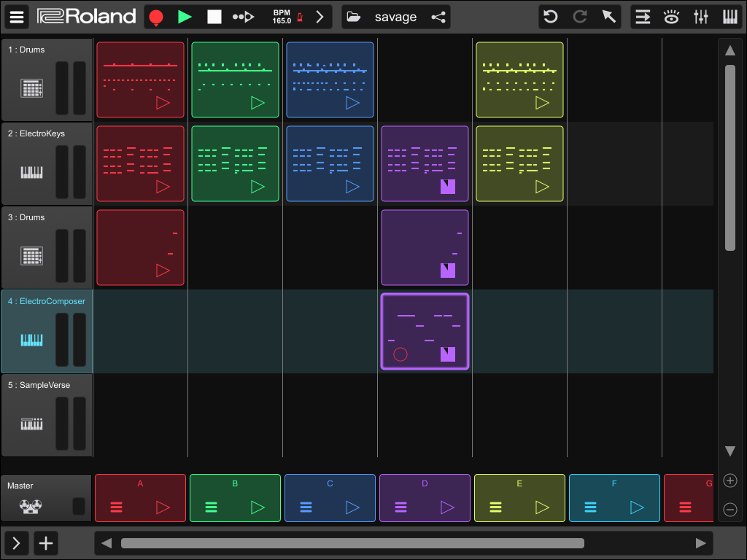Screen dimensions: 747x560
Task: Launch yellow clip on track 1 Drums
Action: click(x=542, y=103)
